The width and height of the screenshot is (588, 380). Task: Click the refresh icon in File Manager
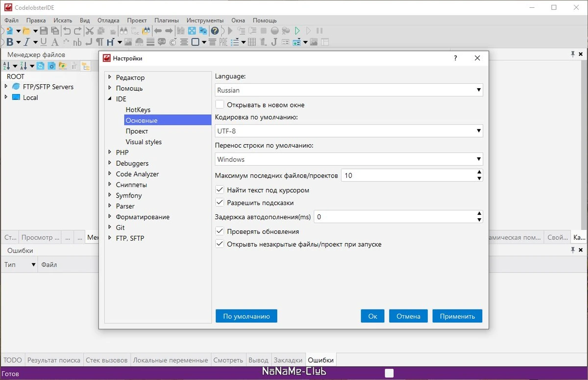40,66
